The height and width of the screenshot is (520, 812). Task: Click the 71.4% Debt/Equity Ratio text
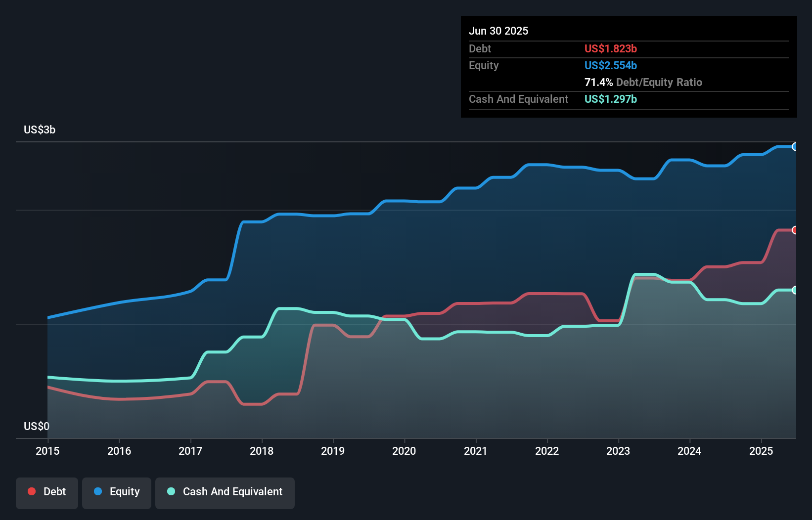pos(643,82)
